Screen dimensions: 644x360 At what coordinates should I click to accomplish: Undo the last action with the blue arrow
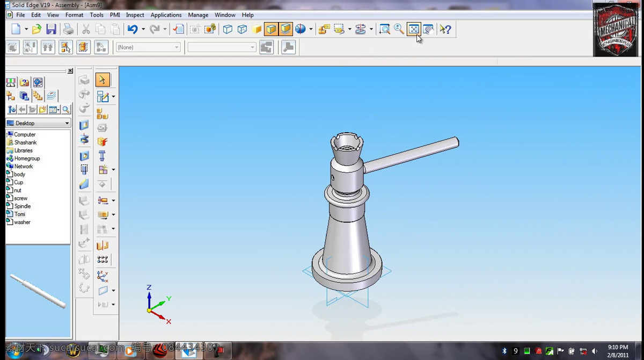(133, 29)
